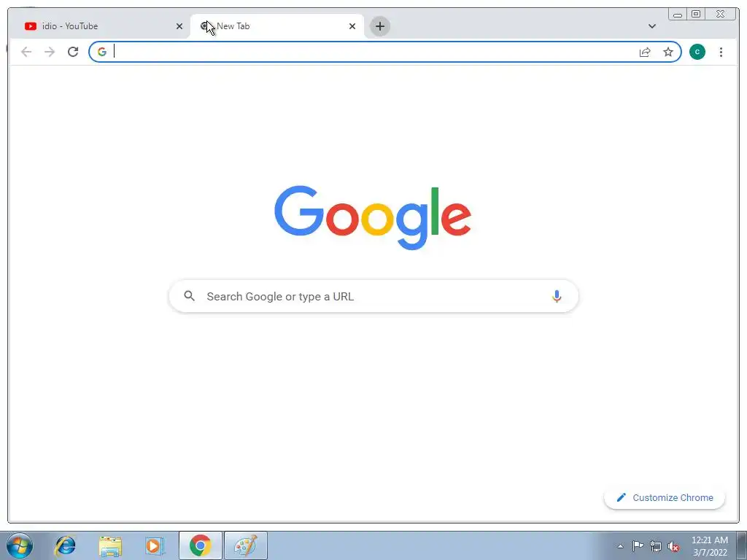The image size is (747, 560).
Task: Restore down the Chrome window
Action: [695, 15]
